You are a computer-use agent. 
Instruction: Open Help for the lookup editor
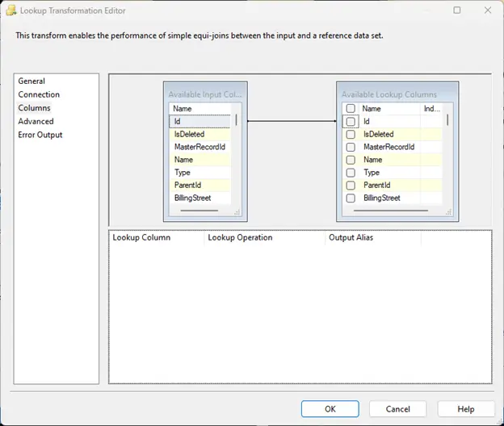(466, 409)
